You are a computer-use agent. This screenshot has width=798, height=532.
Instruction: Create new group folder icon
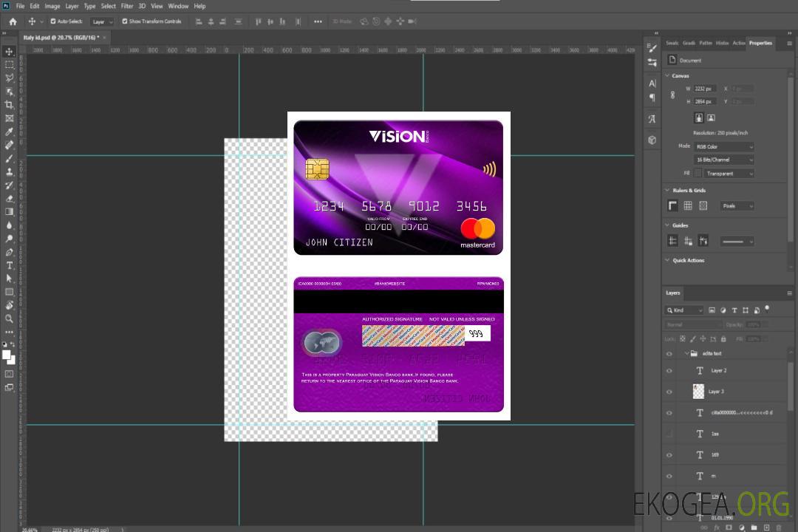(754, 528)
